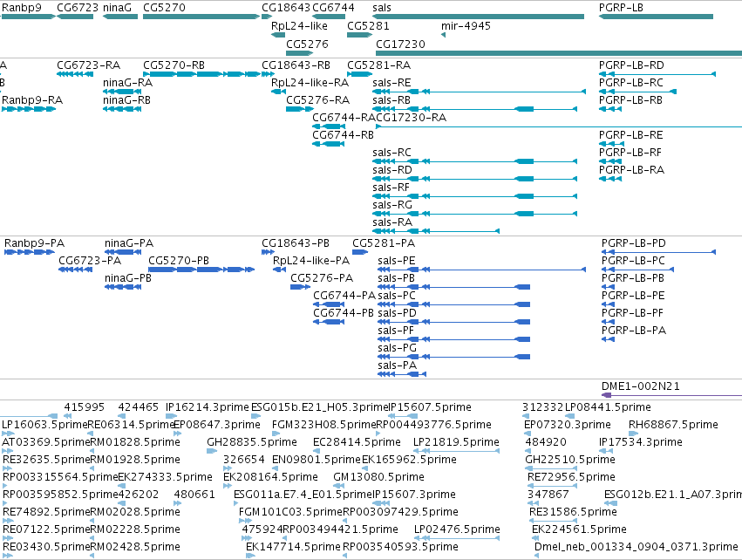Viewport: 742px width, 560px height.
Task: Click the sals gene bar
Action: pyautogui.click(x=478, y=17)
